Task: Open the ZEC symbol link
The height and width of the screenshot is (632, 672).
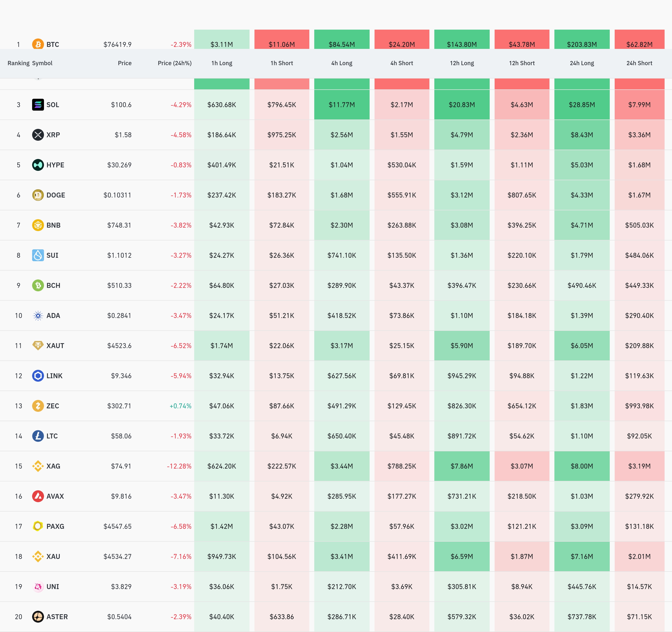Action: [53, 406]
